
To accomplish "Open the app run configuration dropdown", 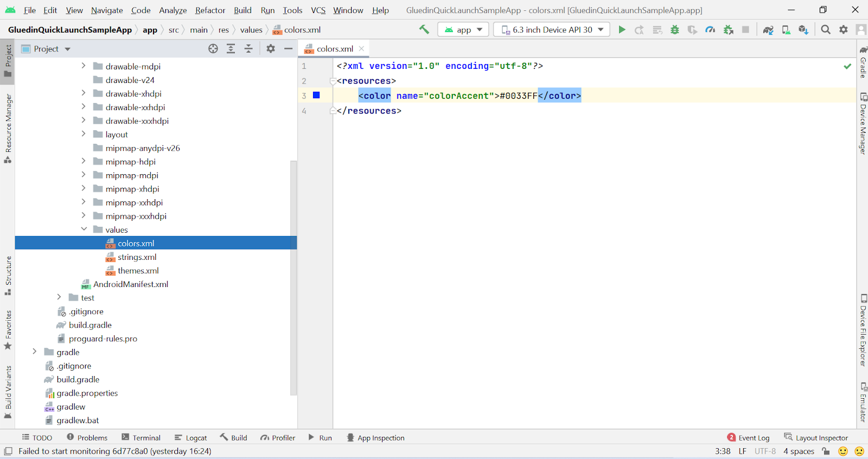I will coord(463,29).
